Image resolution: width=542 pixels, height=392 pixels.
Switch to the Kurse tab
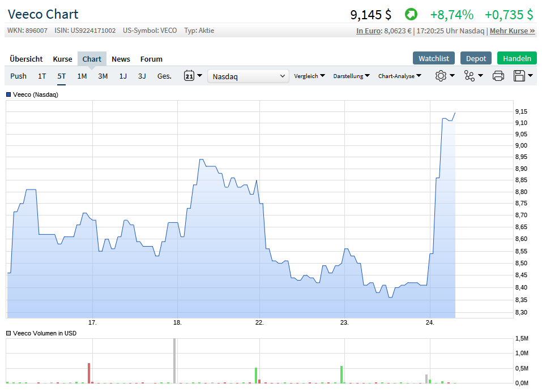pos(62,59)
